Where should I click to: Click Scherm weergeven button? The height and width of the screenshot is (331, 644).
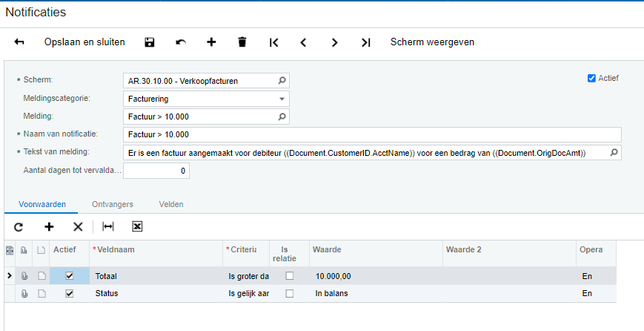tap(433, 42)
